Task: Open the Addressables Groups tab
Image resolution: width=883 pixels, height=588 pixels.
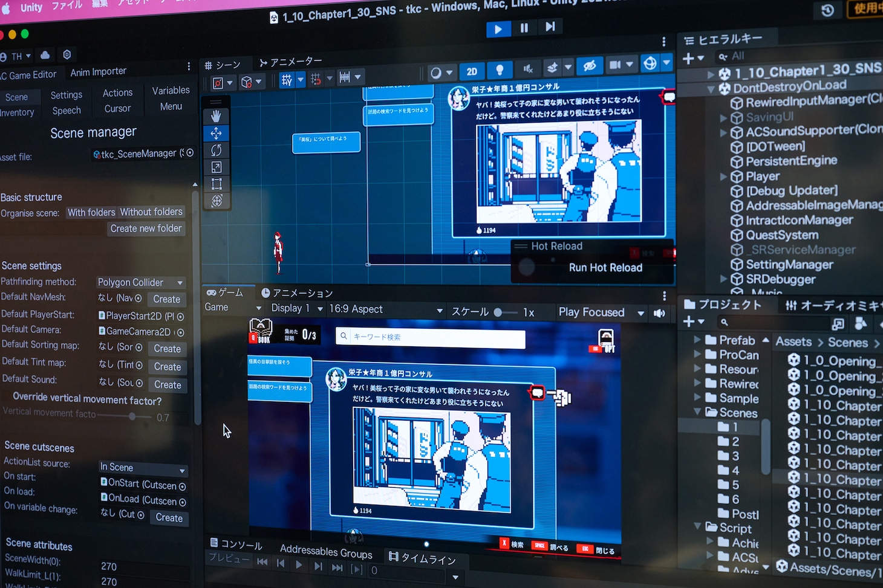Action: (x=326, y=551)
